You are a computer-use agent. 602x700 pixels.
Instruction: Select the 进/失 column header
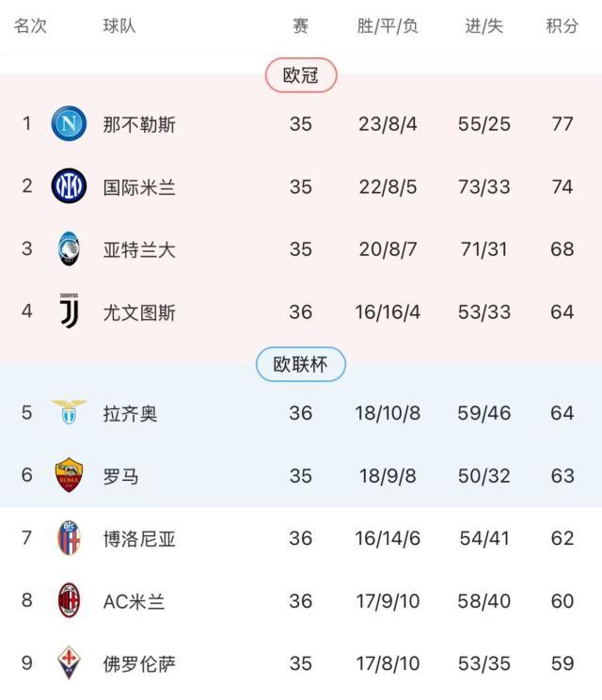pyautogui.click(x=484, y=26)
